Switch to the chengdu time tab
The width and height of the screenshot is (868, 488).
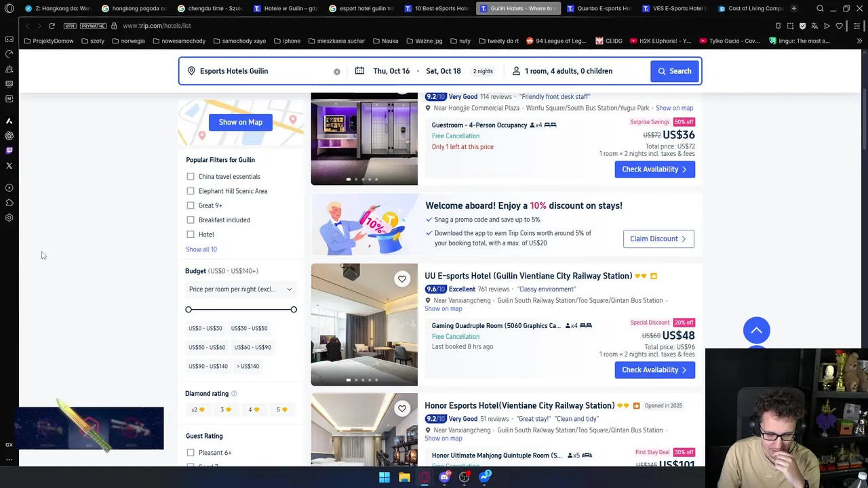coord(210,8)
